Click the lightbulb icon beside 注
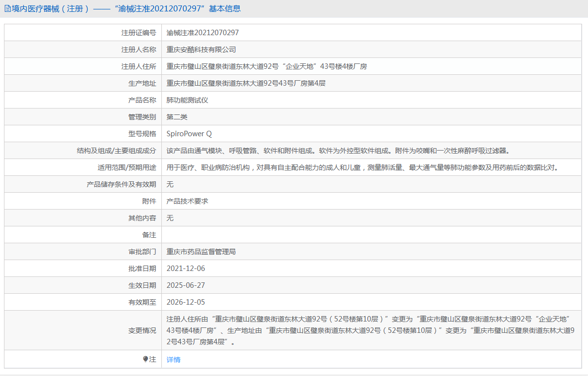 click(146, 359)
